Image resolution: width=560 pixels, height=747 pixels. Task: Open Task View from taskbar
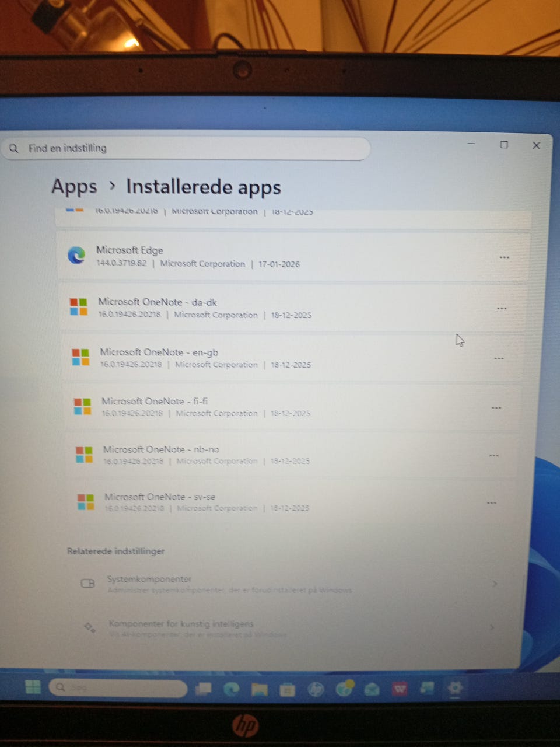pyautogui.click(x=203, y=689)
